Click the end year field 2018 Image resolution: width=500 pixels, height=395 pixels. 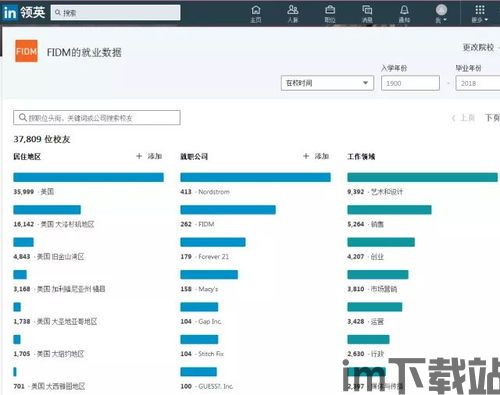click(478, 83)
